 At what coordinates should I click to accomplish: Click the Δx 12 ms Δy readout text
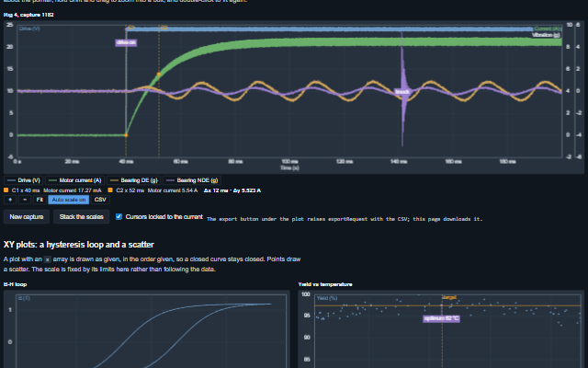(x=232, y=190)
